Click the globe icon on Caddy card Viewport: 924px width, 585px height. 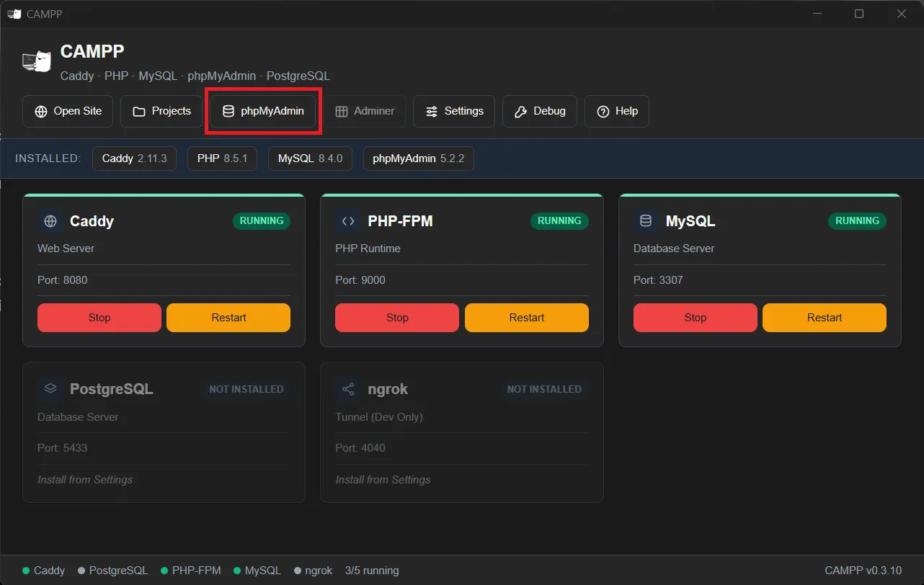[50, 221]
